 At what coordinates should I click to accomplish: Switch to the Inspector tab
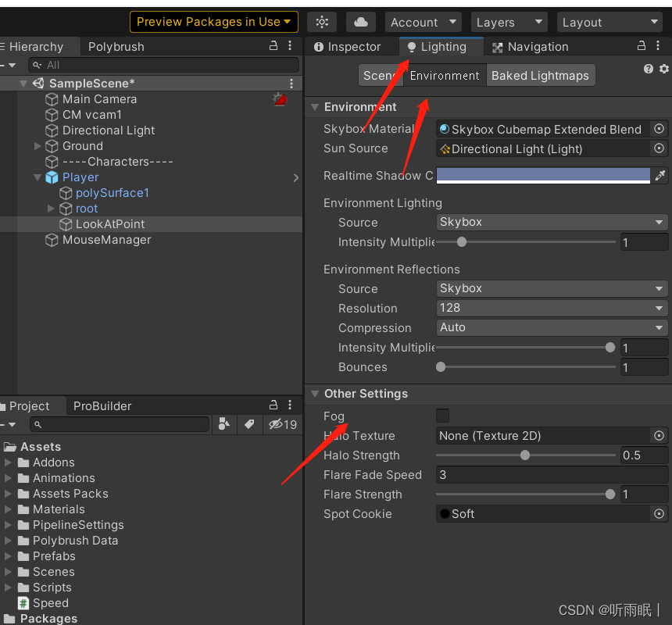pos(348,47)
